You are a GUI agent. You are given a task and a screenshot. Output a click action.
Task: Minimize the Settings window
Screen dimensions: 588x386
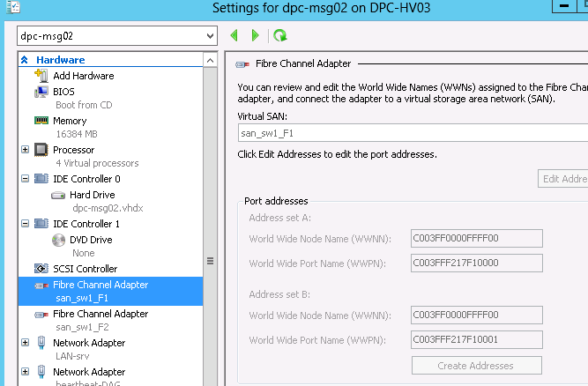point(564,5)
